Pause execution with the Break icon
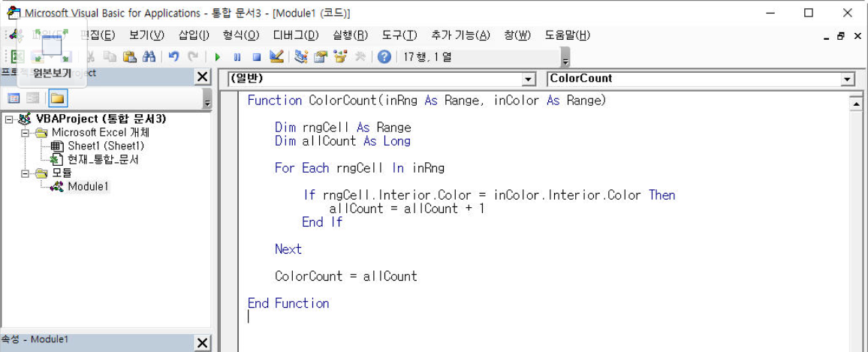The image size is (868, 352). point(237,56)
